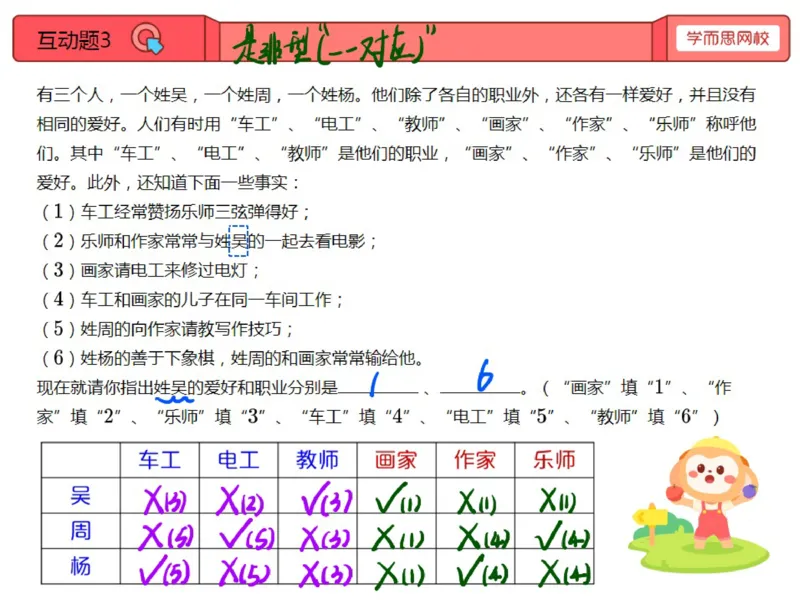Click the 电工 column header
800x600 pixels.
239,460
